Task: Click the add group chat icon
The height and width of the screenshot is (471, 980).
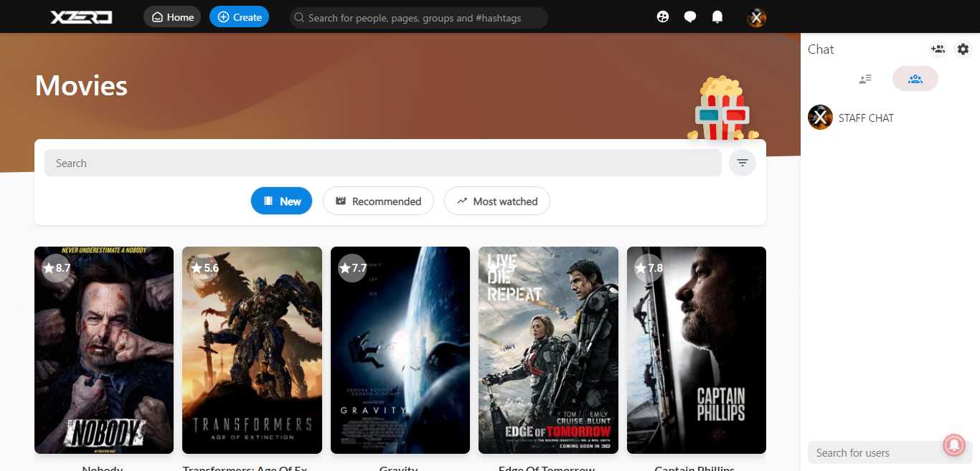Action: (x=938, y=49)
